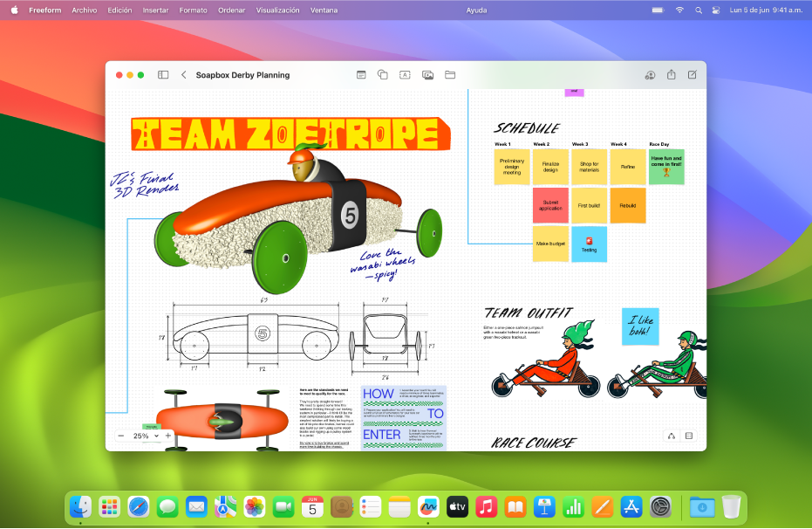Image resolution: width=812 pixels, height=529 pixels.
Task: Open the Share options
Action: [672, 75]
